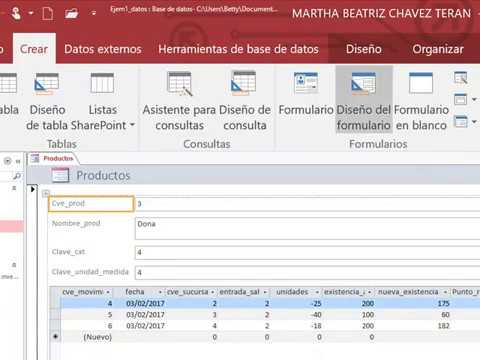Screen dimensions: 480x360
Task: Click the open folder quick access icon
Action: (71, 14)
